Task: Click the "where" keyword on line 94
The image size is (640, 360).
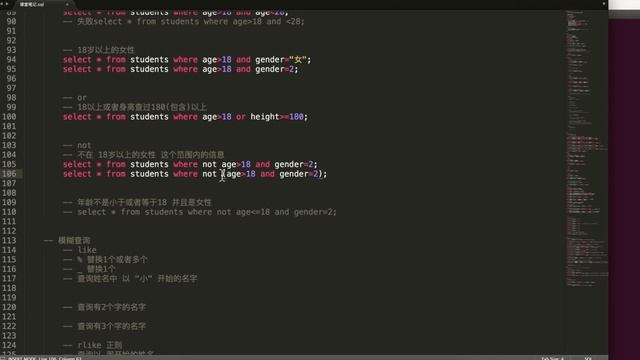Action: coord(185,60)
